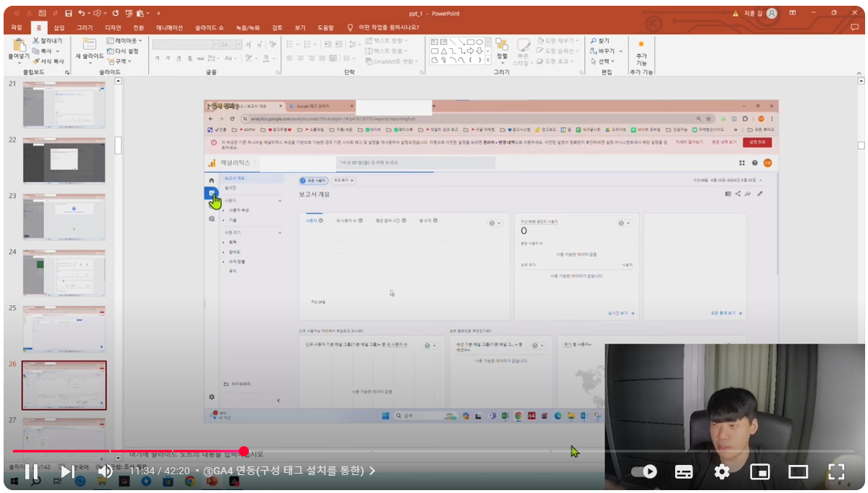Screen dimensions: 868x493
Task: Click the 어떤 작업을 원하시나요? search box
Action: coord(389,27)
